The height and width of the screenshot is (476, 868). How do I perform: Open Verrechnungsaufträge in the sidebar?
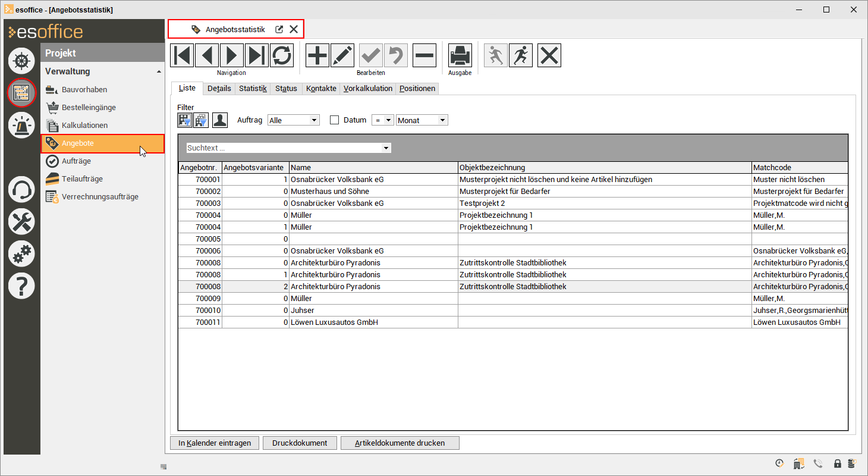pyautogui.click(x=100, y=197)
